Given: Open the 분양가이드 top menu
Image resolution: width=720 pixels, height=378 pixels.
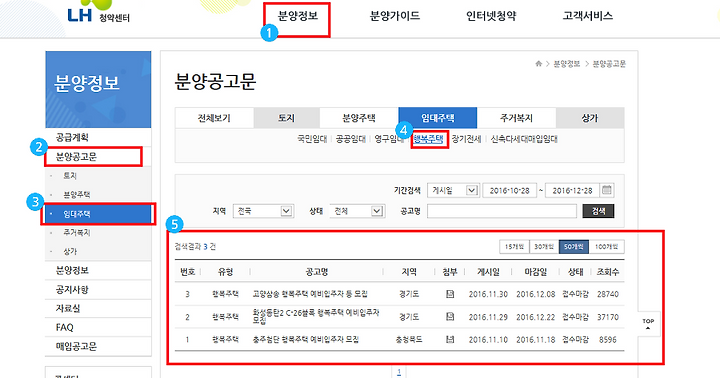Looking at the screenshot, I should coord(395,16).
